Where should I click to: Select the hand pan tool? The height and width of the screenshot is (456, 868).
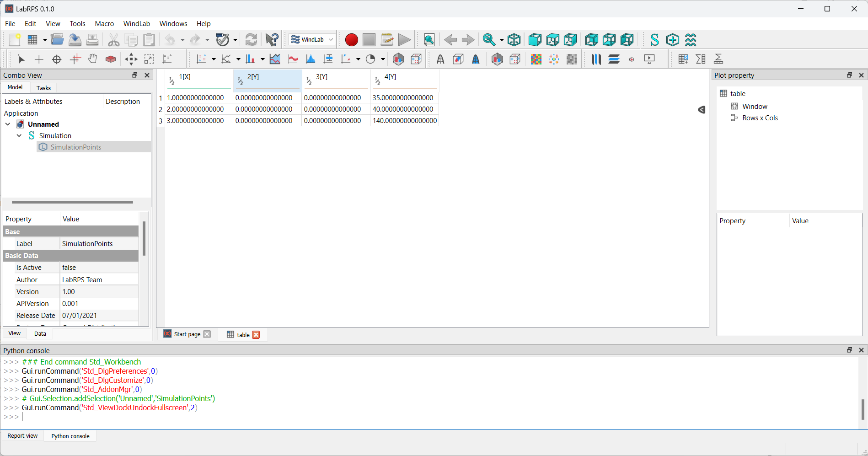(92, 59)
